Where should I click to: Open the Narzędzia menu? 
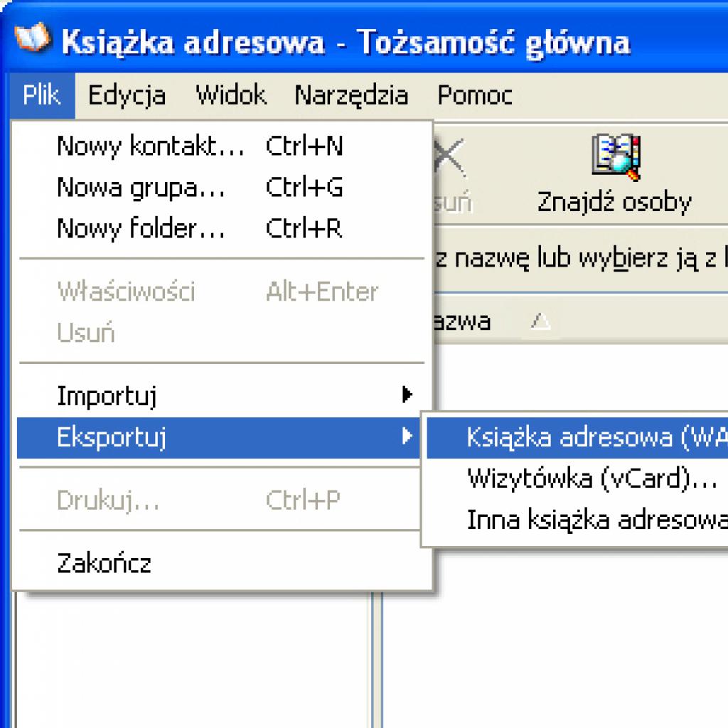[x=351, y=95]
